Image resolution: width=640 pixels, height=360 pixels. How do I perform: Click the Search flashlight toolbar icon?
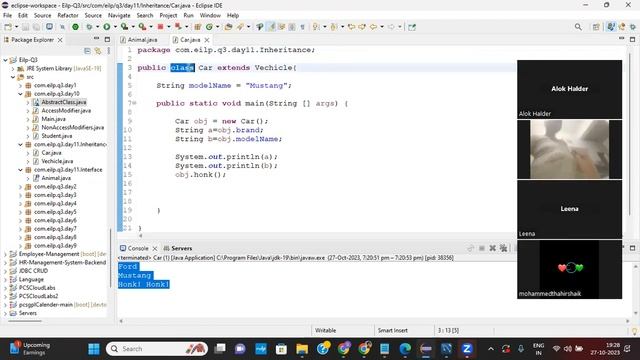pos(240,27)
